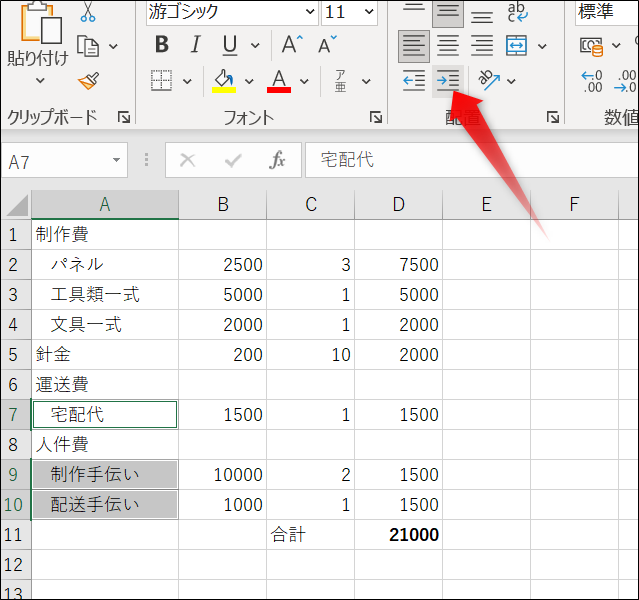Click the Merge and Center icon
The image size is (639, 600).
516,46
